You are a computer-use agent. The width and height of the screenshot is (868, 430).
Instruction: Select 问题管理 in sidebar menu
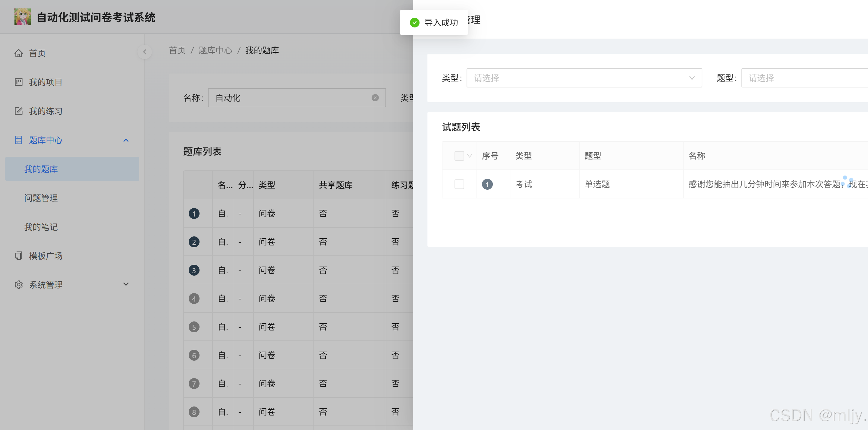[x=41, y=198]
